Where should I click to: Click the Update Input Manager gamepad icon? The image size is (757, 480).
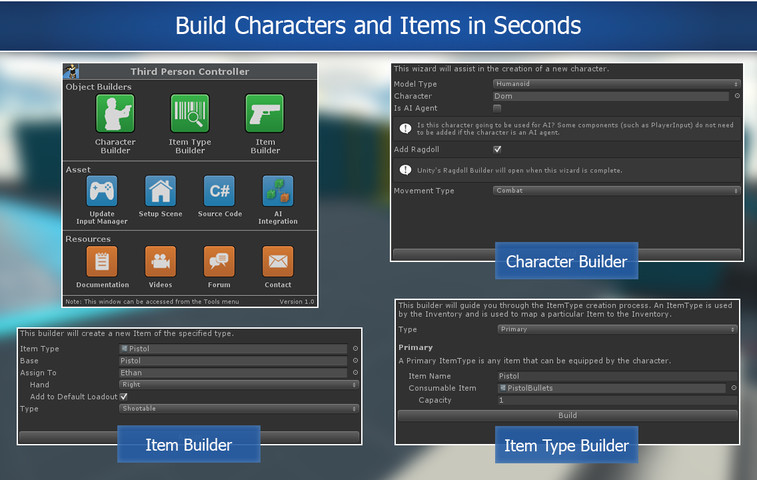(101, 191)
